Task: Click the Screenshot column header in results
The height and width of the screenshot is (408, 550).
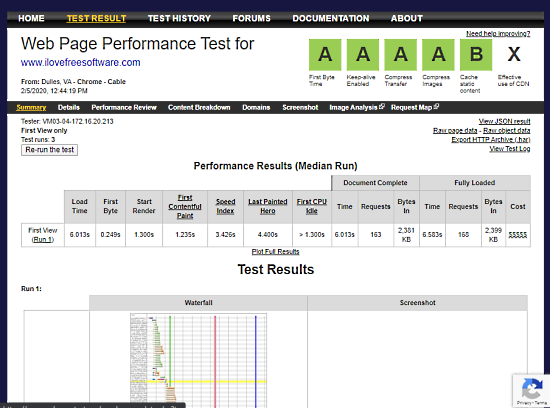Action: [x=417, y=303]
